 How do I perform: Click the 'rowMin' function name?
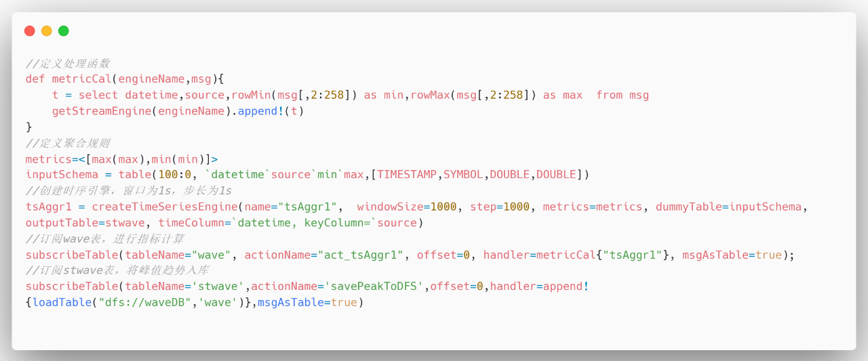pyautogui.click(x=251, y=95)
